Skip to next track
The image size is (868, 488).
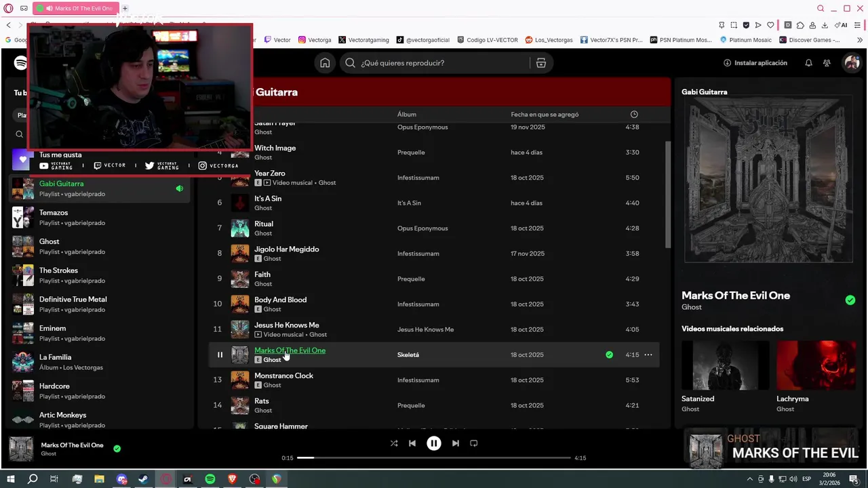point(456,443)
